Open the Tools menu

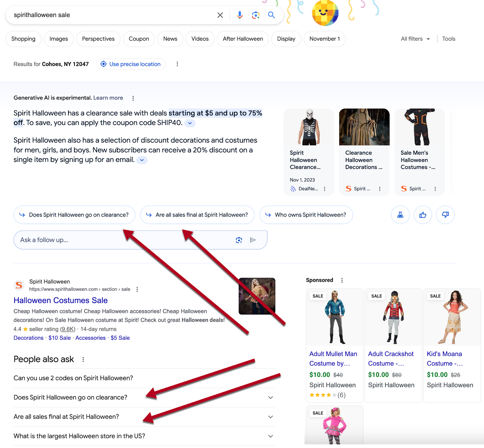[449, 39]
